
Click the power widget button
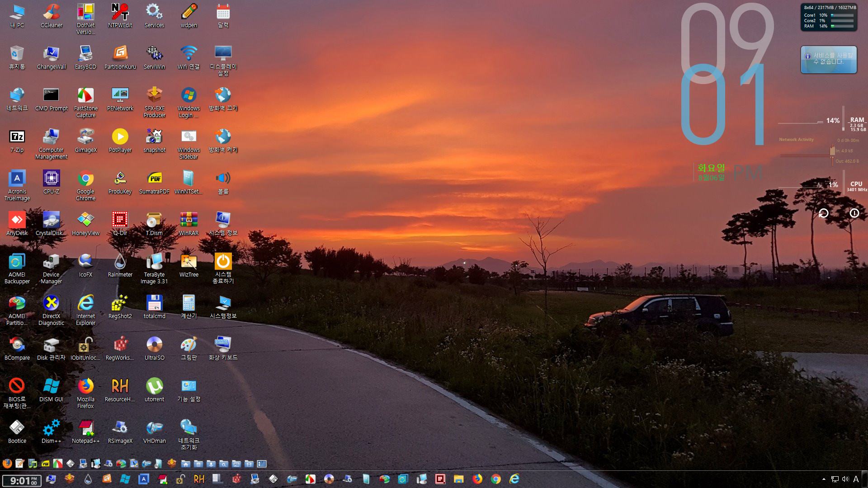pyautogui.click(x=854, y=213)
